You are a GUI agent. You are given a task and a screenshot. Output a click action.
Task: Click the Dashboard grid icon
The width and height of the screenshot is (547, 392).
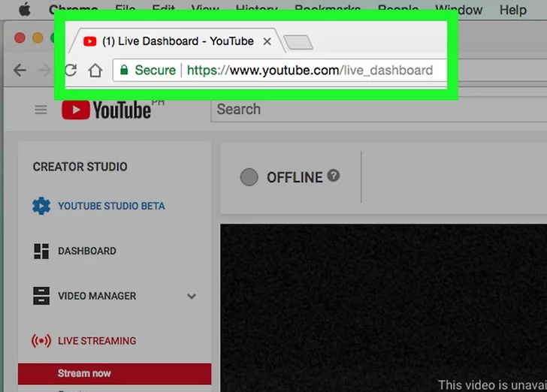point(41,252)
